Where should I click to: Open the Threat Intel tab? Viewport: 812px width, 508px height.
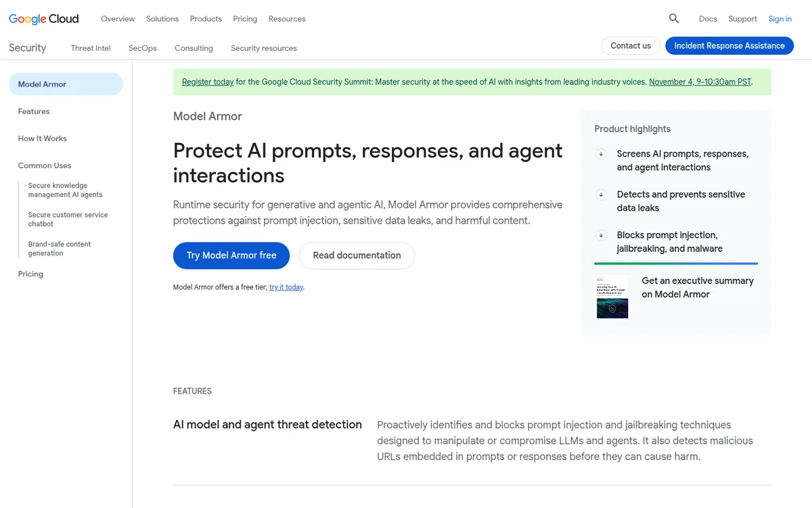coord(91,48)
